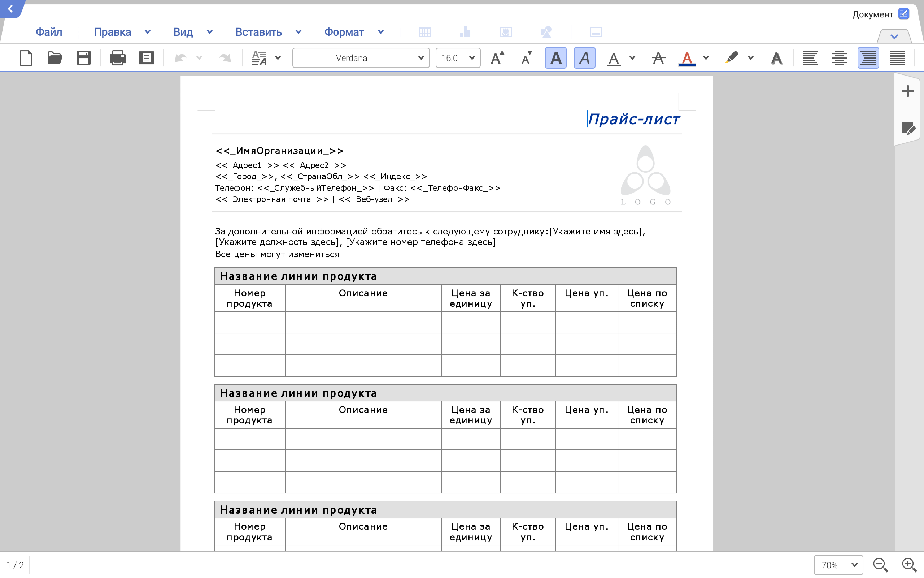Screen dimensions: 924x578
Task: Click page indicator 1 / 2
Action: (15, 565)
